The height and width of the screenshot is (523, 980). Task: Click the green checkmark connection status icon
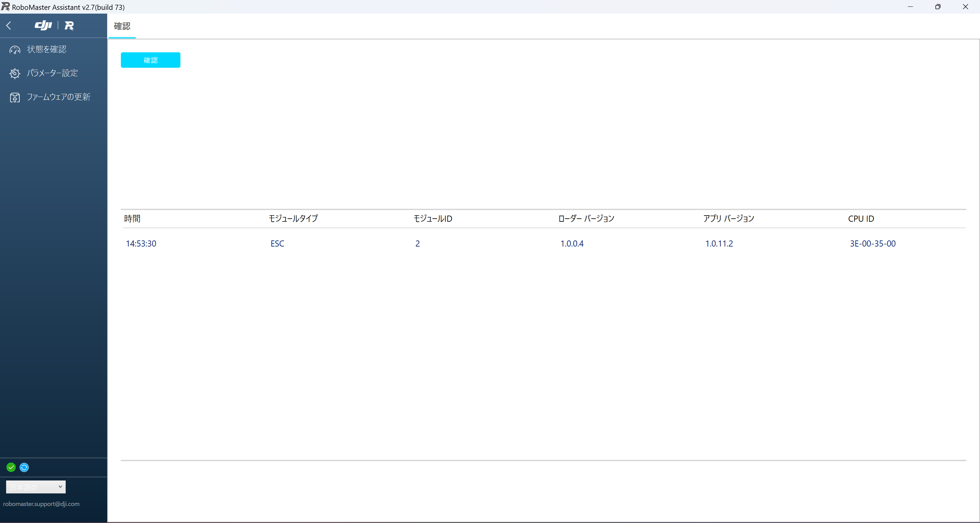tap(11, 467)
